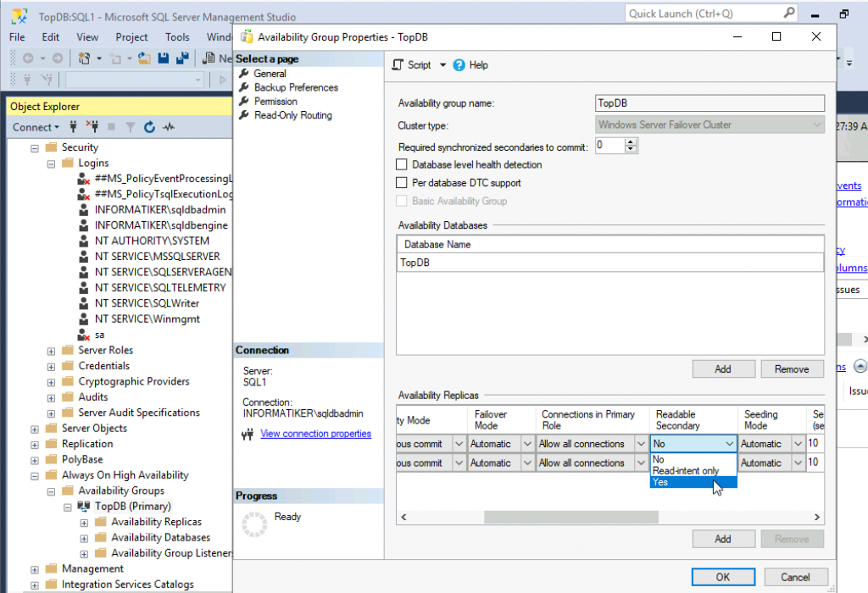Click the Availability Group Properties dialog title icon
This screenshot has width=868, height=593.
coord(247,37)
